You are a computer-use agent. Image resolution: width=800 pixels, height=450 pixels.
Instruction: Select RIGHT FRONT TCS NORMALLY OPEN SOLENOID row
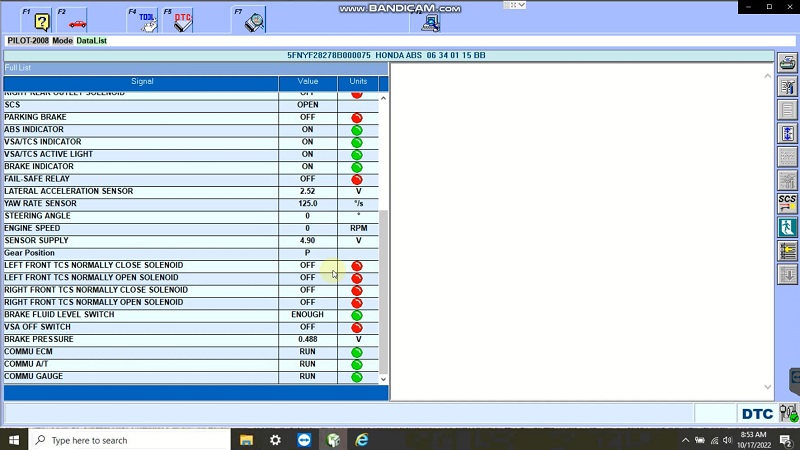pyautogui.click(x=191, y=302)
